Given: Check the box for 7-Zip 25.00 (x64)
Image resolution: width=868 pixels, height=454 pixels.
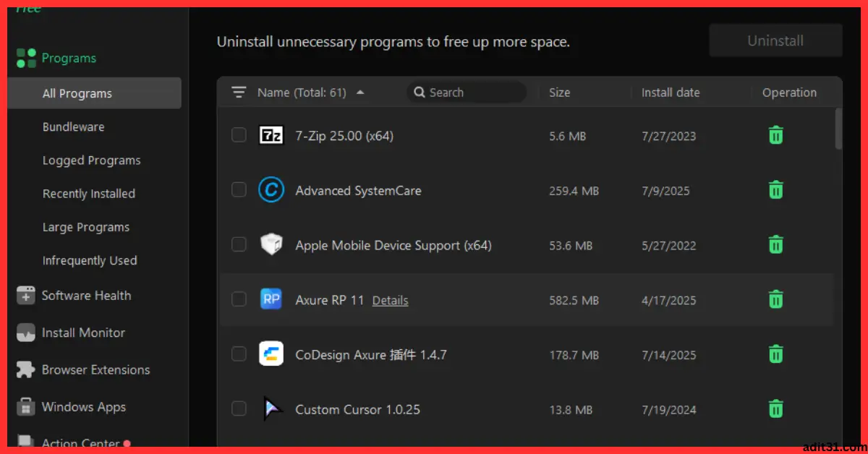Looking at the screenshot, I should tap(239, 135).
